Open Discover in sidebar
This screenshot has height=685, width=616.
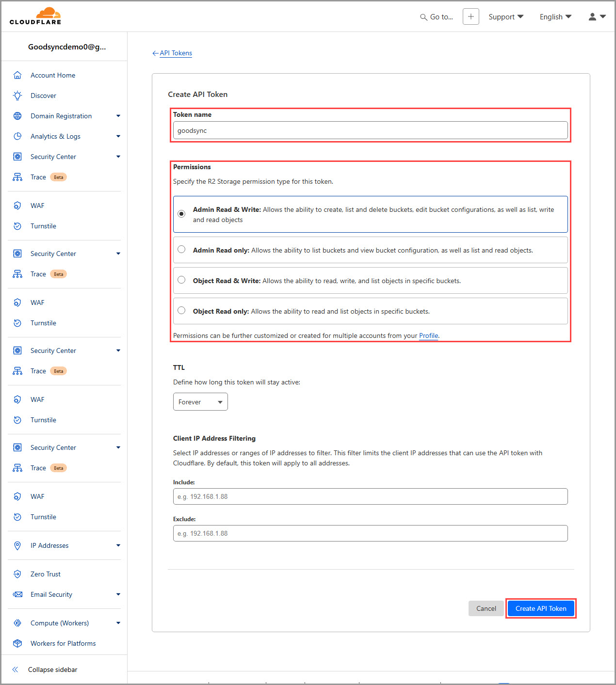[x=43, y=96]
